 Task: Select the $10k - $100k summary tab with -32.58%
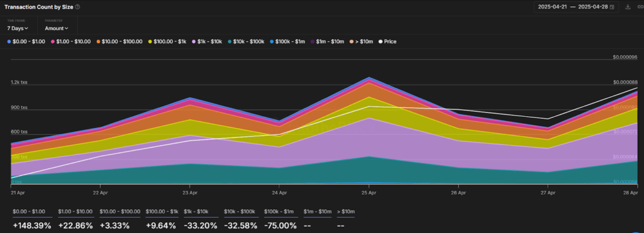241,219
